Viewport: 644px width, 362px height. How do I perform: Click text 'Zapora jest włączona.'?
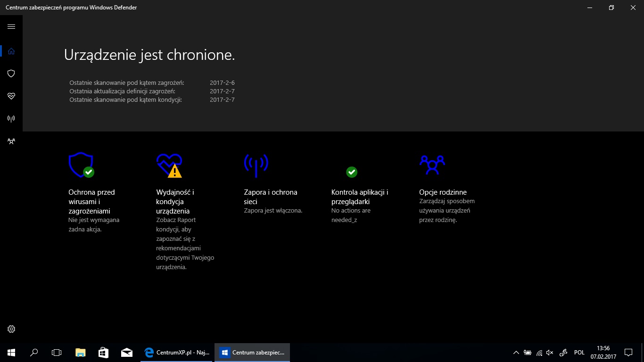(273, 211)
